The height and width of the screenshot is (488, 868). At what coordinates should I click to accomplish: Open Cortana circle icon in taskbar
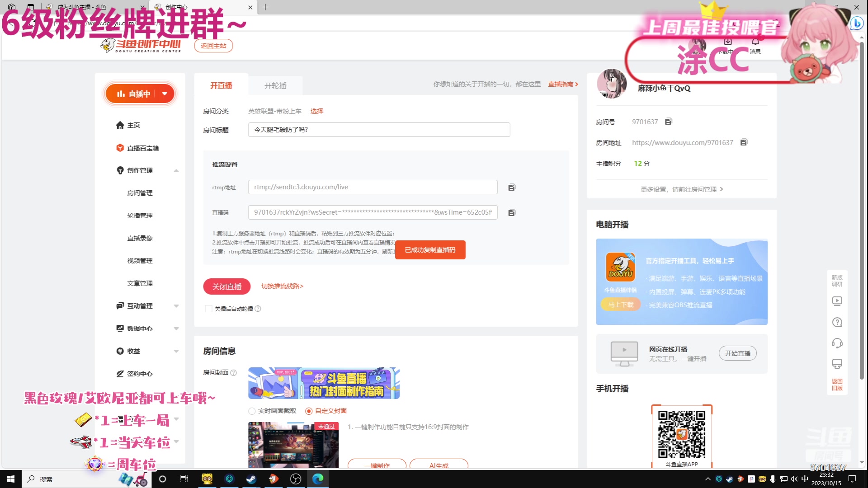pos(163,479)
